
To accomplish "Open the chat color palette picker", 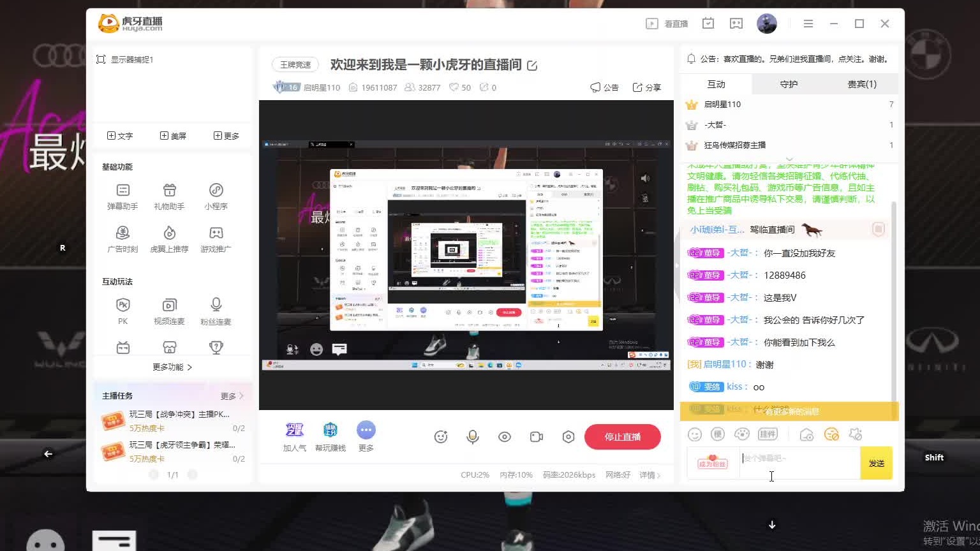I will pyautogui.click(x=742, y=434).
